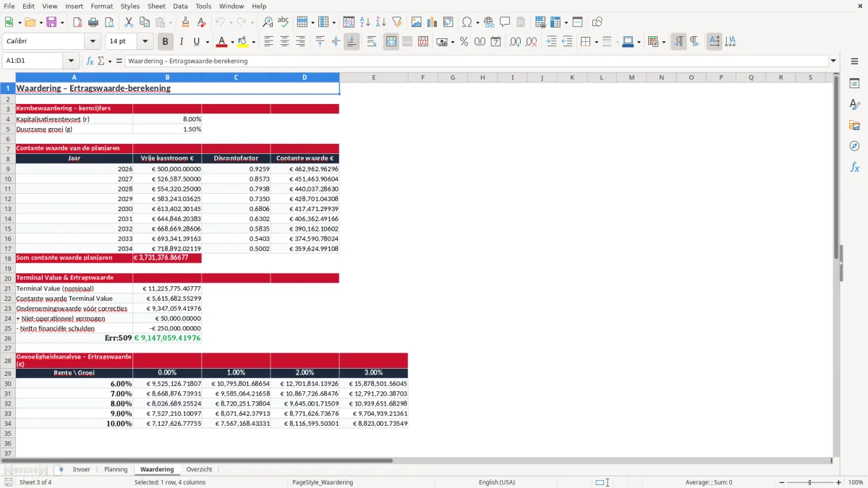Click in the formula input line
Image resolution: width=868 pixels, height=488 pixels.
click(x=477, y=61)
